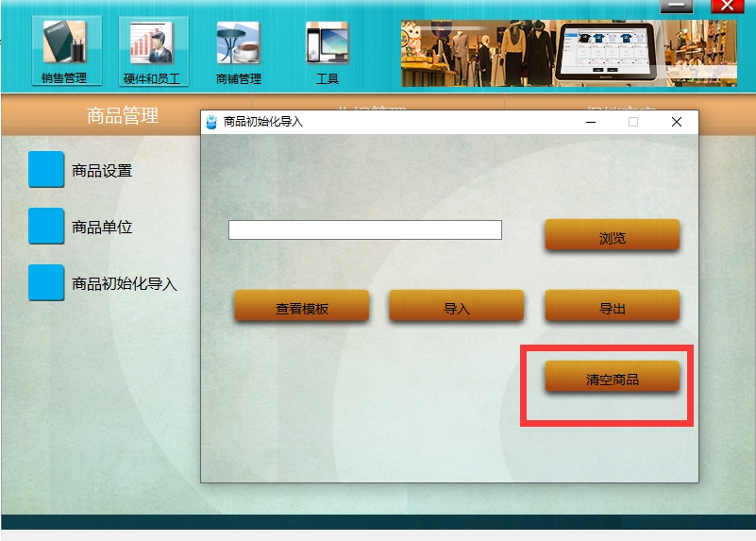The image size is (756, 541).
Task: Select the blue square beside 商品单位
Action: coord(46,226)
